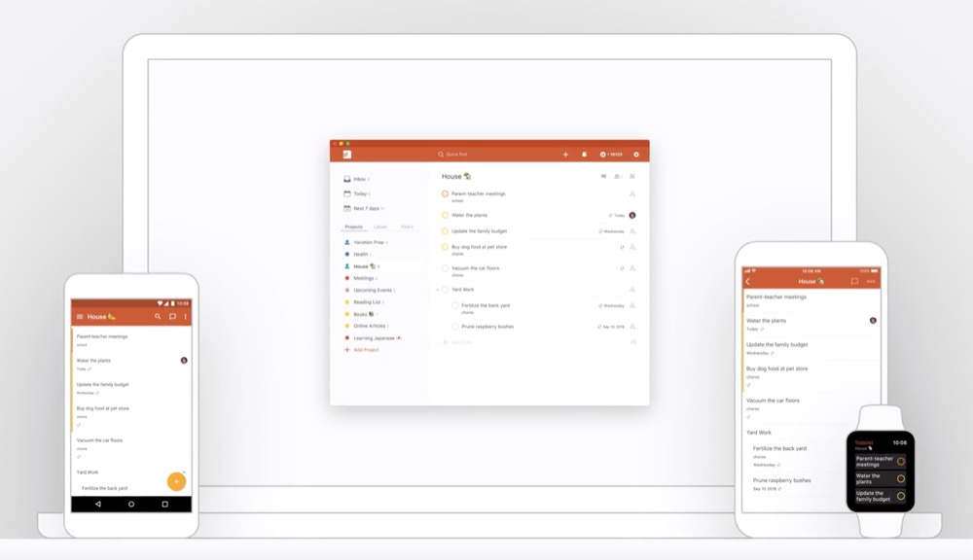Open the overflow menu on Android phone header
Screen dimensions: 973x560
(x=186, y=317)
